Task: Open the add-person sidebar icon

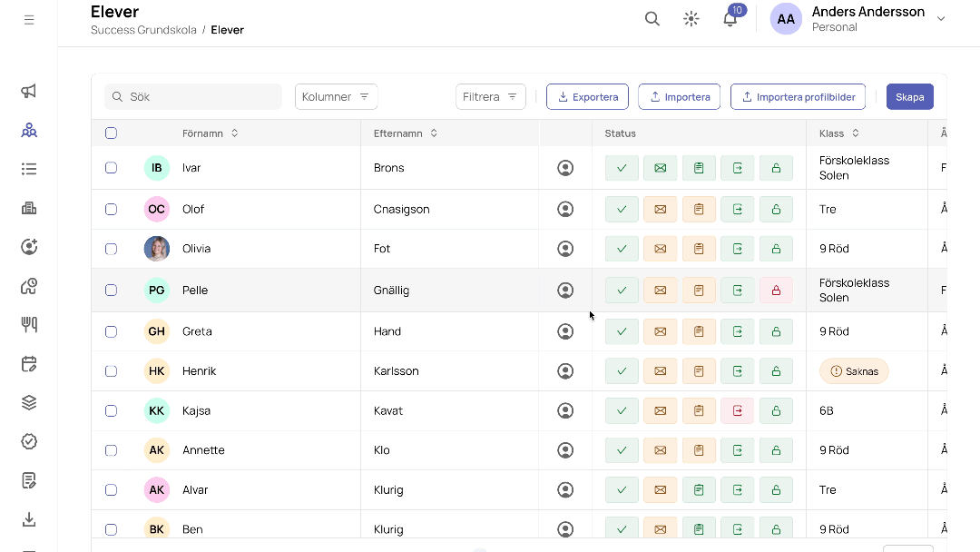Action: click(29, 247)
